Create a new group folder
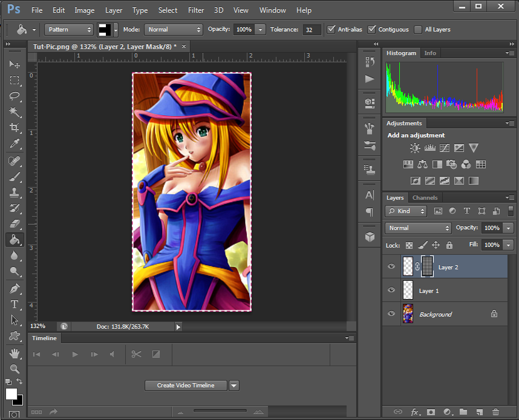 pyautogui.click(x=463, y=412)
